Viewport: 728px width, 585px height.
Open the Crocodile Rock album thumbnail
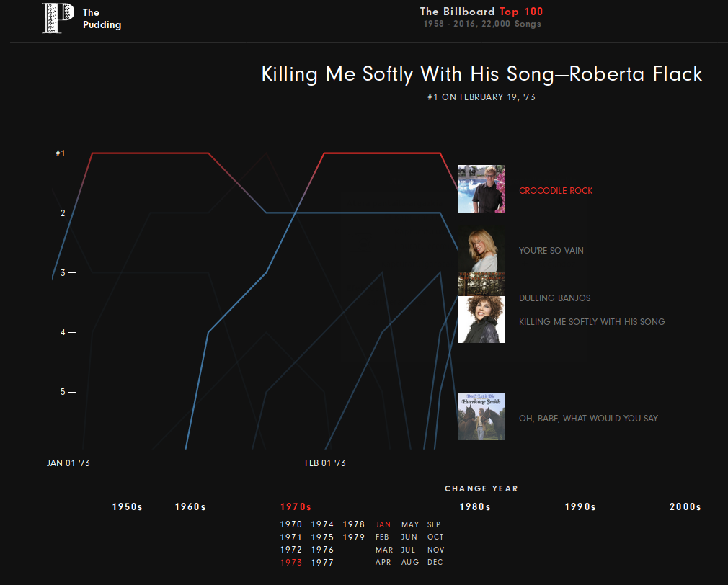coord(481,189)
